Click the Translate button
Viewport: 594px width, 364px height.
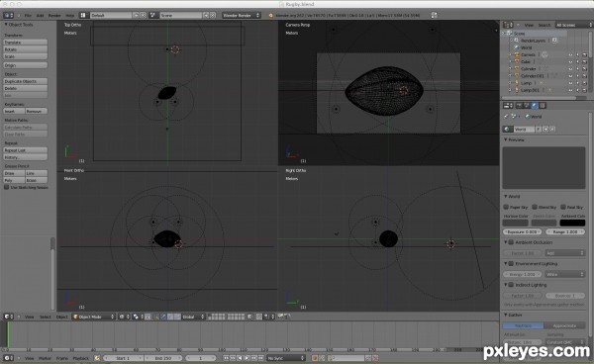(26, 42)
